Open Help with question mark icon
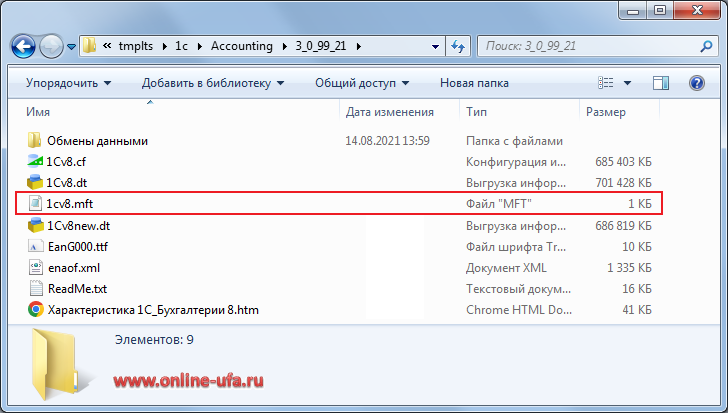 (697, 83)
